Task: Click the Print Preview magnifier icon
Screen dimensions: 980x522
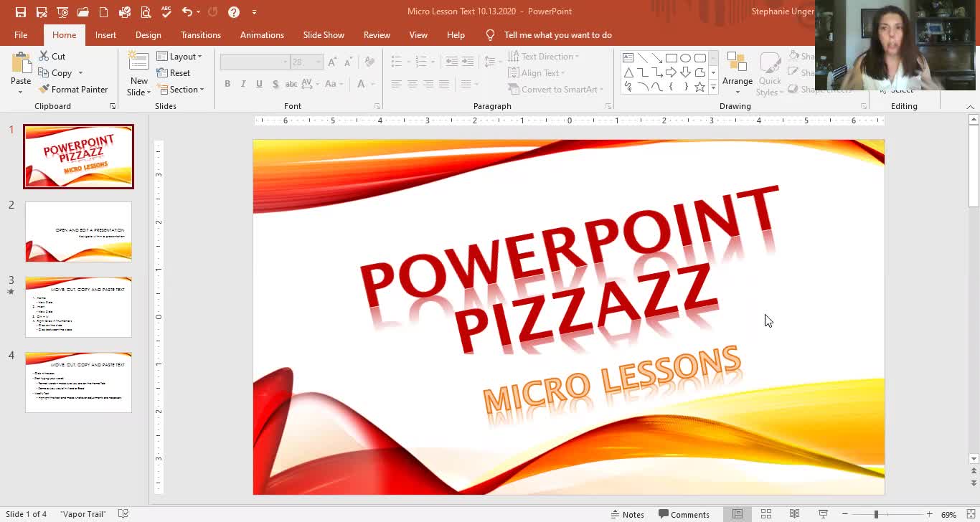Action: point(146,11)
